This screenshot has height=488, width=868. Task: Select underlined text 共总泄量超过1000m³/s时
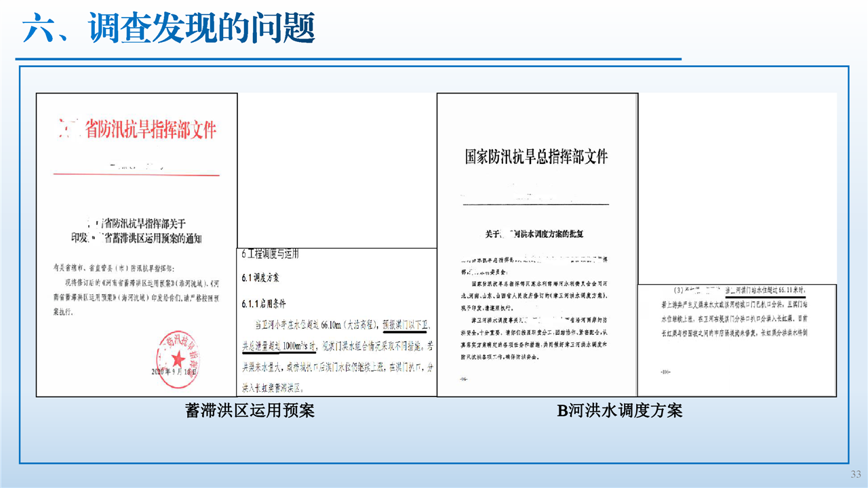pyautogui.click(x=279, y=346)
